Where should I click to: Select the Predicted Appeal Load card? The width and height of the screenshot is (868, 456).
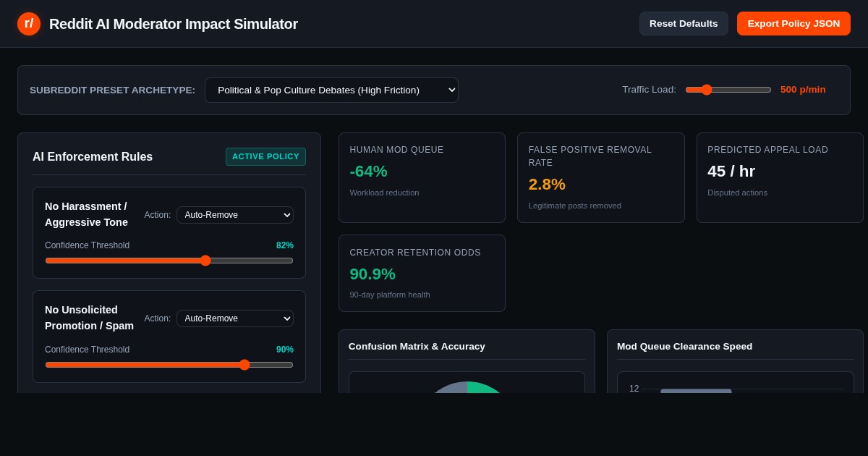[780, 177]
